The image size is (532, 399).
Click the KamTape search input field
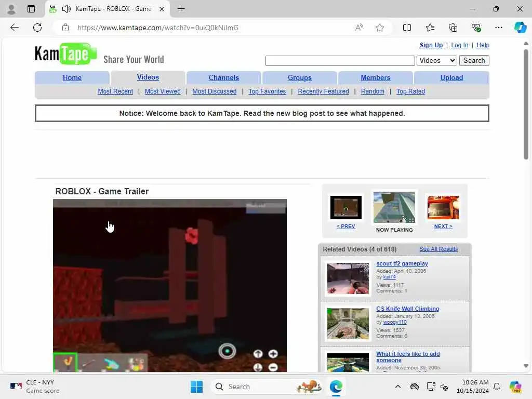pyautogui.click(x=340, y=60)
